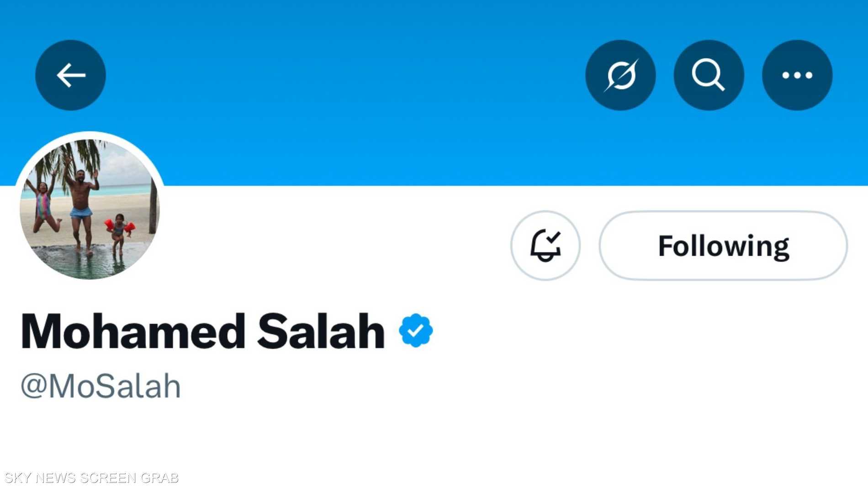868x488 pixels.
Task: Click the SKY NEWS SCREEN GRAB watermark
Action: (x=91, y=478)
